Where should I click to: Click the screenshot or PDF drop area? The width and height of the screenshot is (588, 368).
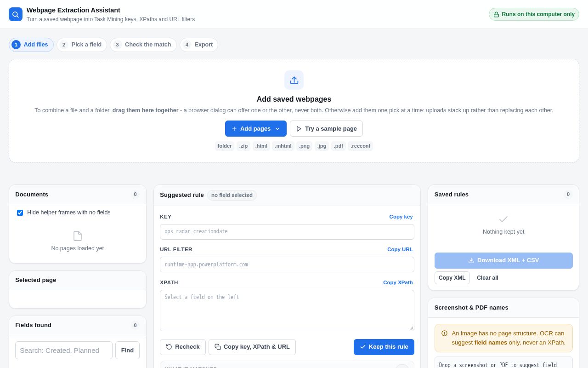point(503,362)
